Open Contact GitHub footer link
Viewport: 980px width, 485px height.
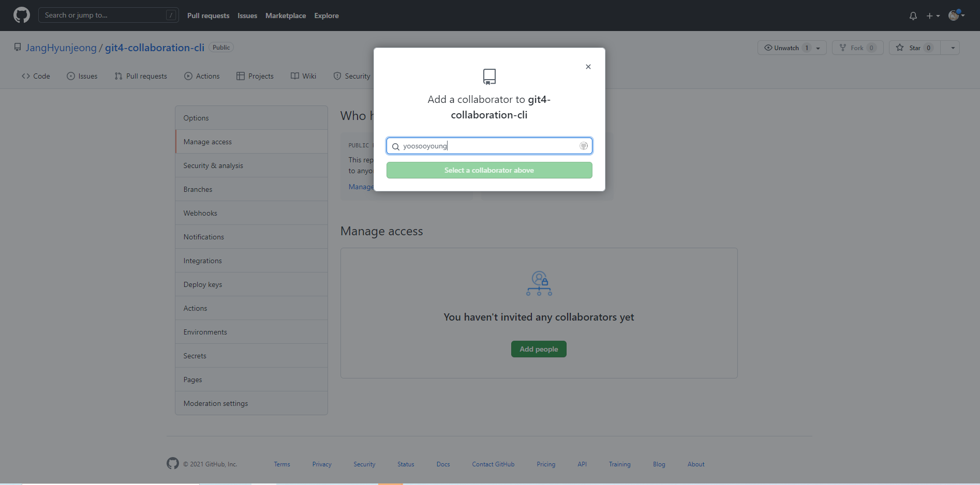pyautogui.click(x=493, y=464)
